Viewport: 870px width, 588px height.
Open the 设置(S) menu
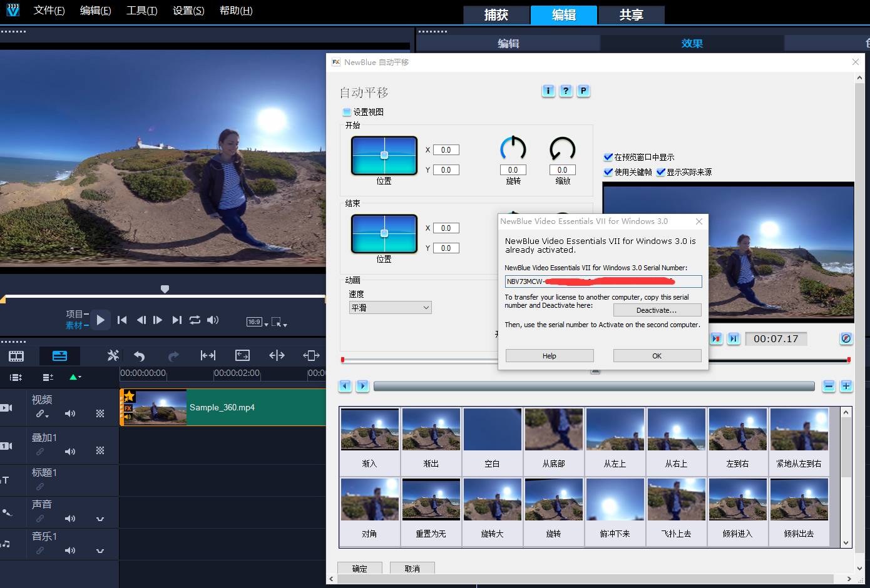click(x=188, y=11)
